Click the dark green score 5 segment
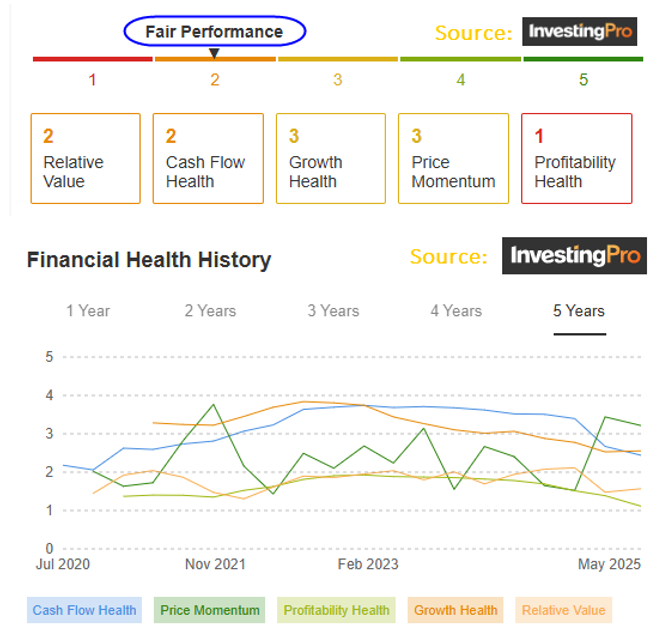 pos(583,59)
